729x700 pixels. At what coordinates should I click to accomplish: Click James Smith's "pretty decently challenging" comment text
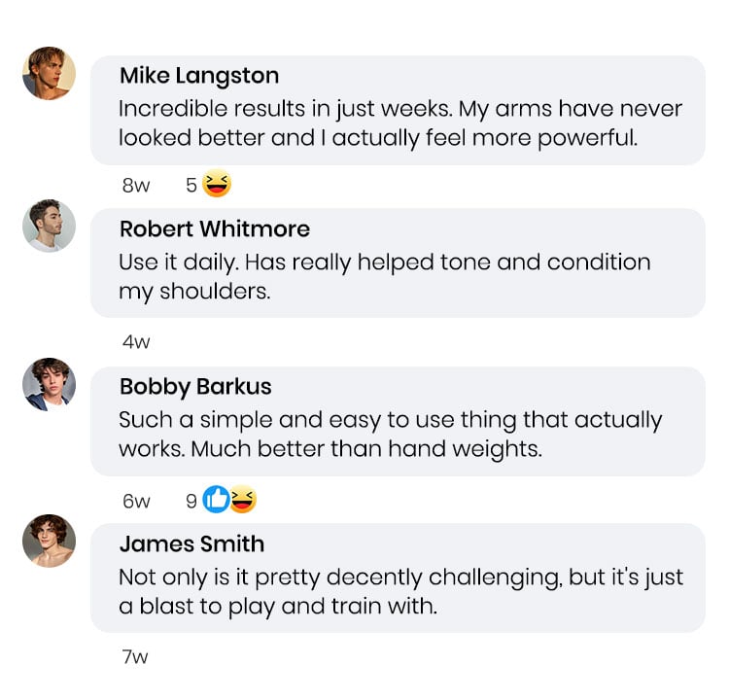[399, 591]
